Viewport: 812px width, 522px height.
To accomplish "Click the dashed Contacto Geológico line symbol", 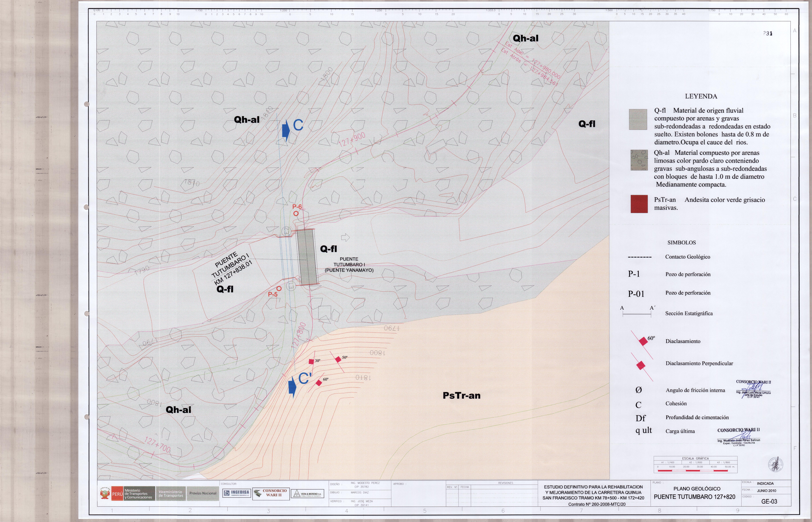I will (640, 257).
